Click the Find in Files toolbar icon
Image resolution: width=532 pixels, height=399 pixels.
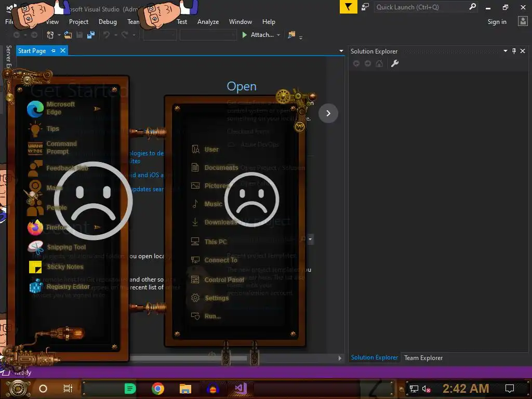click(291, 35)
